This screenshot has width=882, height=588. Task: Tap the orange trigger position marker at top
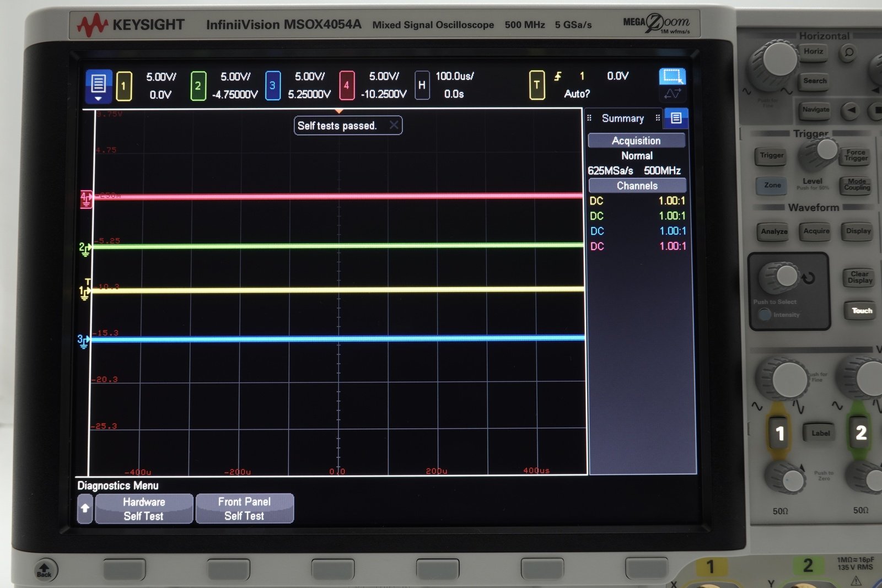[x=339, y=111]
